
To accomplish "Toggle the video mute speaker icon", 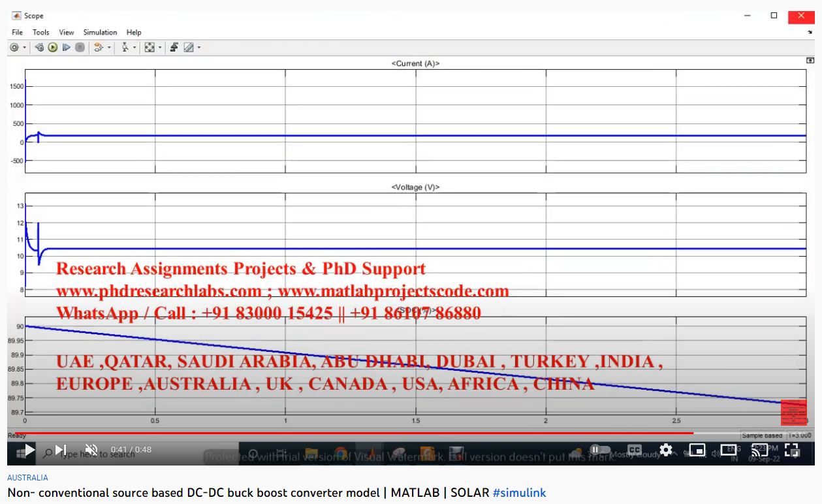I will pyautogui.click(x=91, y=450).
